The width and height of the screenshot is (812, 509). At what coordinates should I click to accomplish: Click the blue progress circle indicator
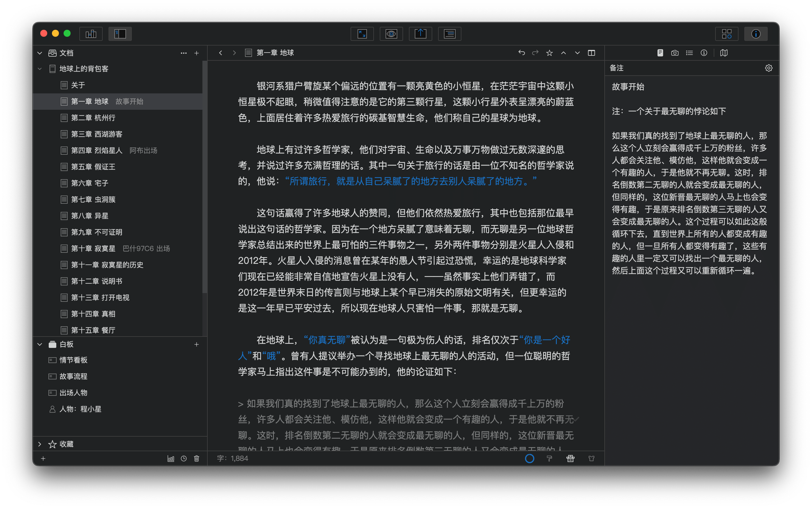point(529,458)
